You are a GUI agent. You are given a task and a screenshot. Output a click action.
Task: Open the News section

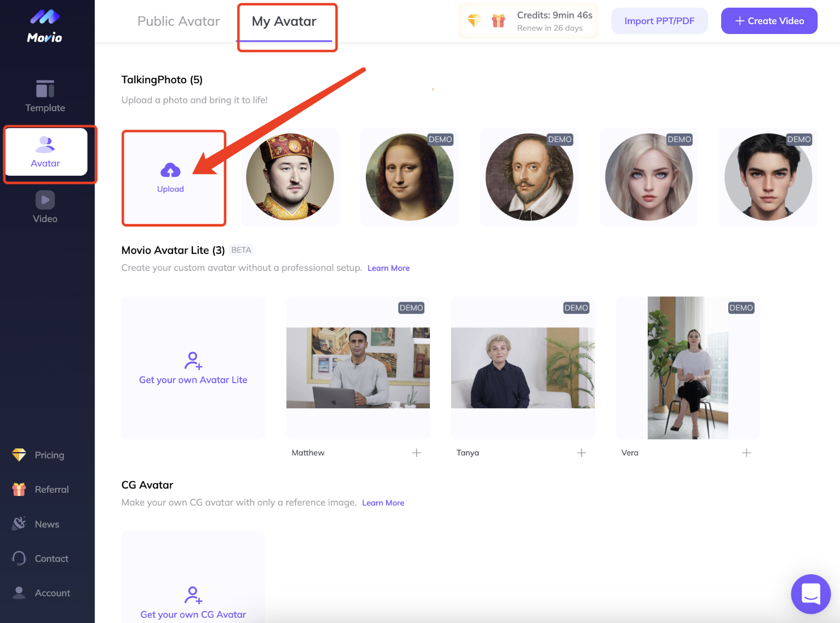[x=36, y=524]
